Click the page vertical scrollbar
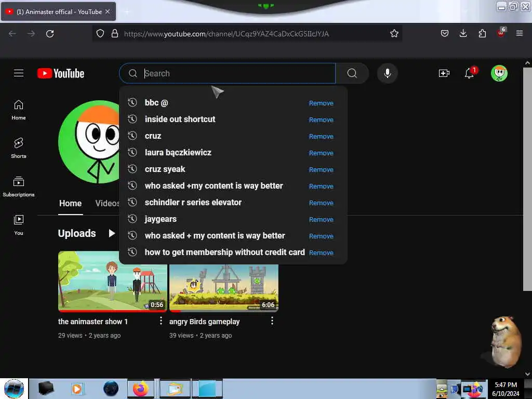 [527, 179]
